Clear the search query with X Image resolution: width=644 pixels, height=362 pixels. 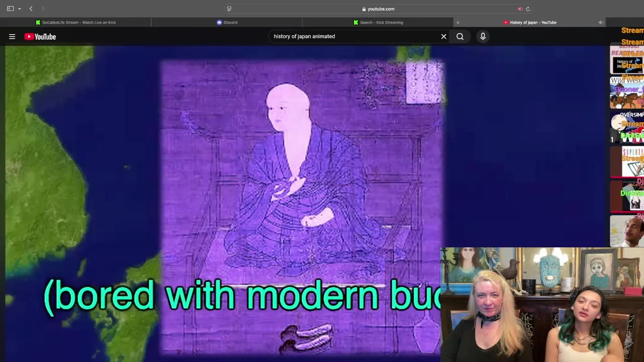[x=444, y=36]
